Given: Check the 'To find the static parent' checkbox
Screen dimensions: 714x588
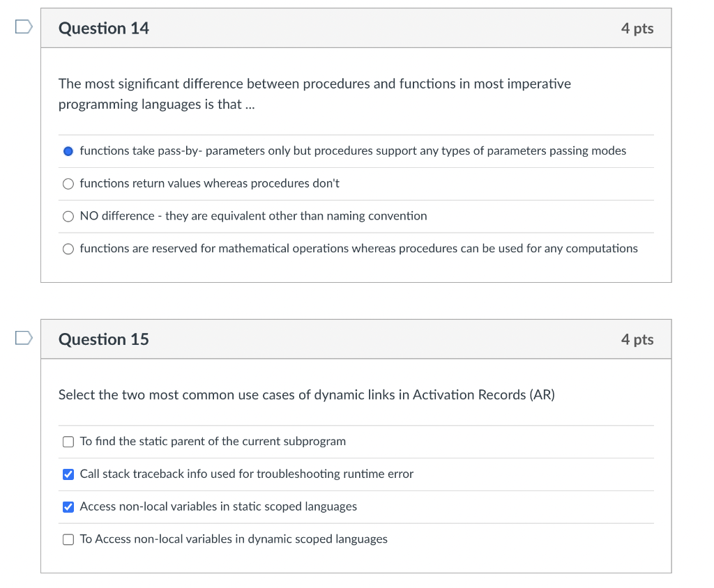Looking at the screenshot, I should click(68, 442).
